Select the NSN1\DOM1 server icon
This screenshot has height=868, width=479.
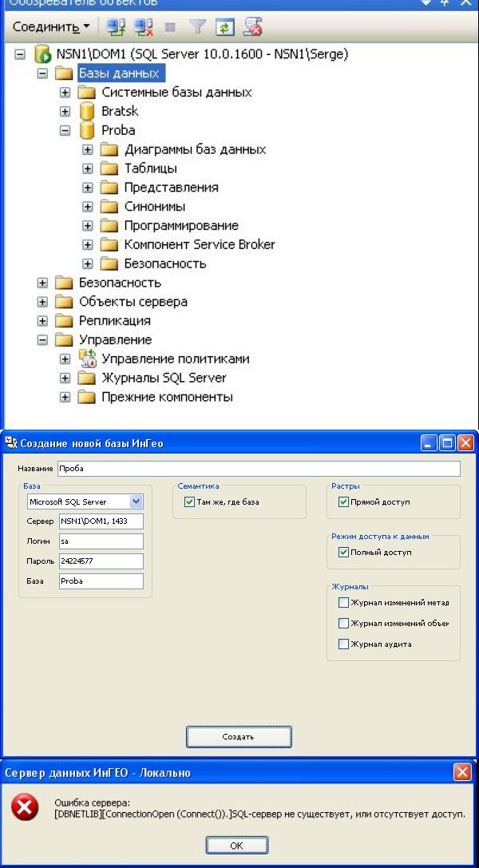coord(42,54)
